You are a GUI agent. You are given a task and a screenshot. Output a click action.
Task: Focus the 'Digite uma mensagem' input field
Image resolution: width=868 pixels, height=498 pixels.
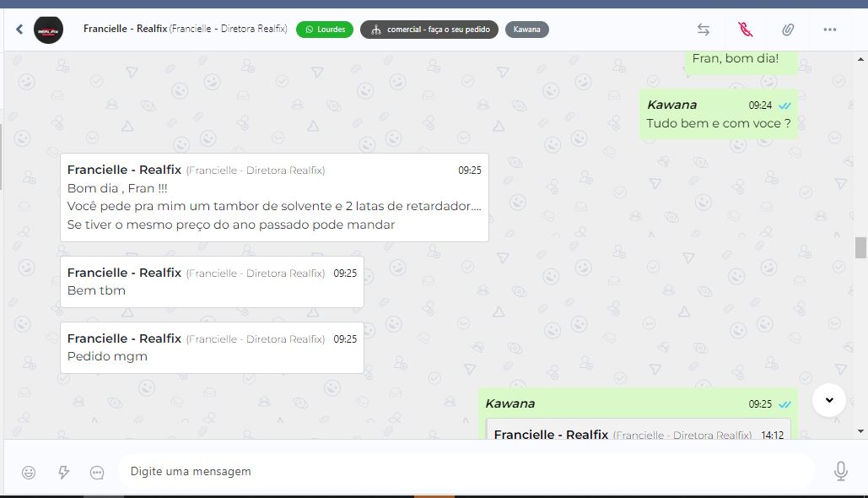coord(464,471)
